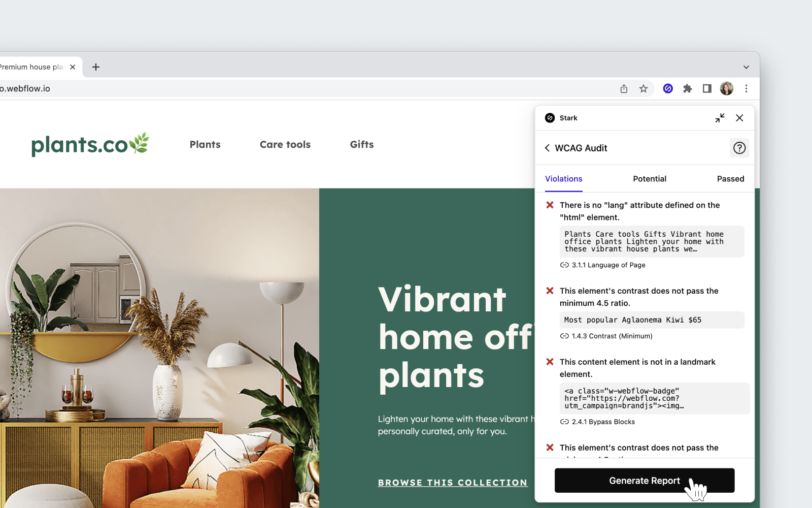This screenshot has width=812, height=508.
Task: Click the Vibrant home office plants heading
Action: (x=456, y=337)
